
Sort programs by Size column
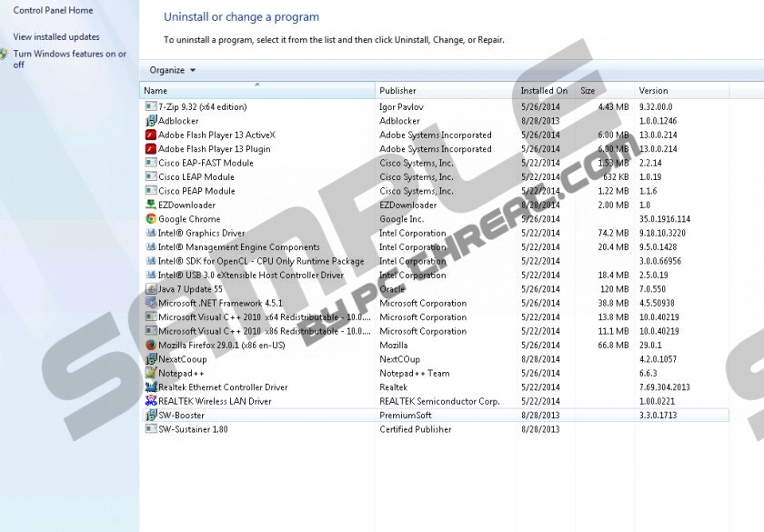[605, 91]
